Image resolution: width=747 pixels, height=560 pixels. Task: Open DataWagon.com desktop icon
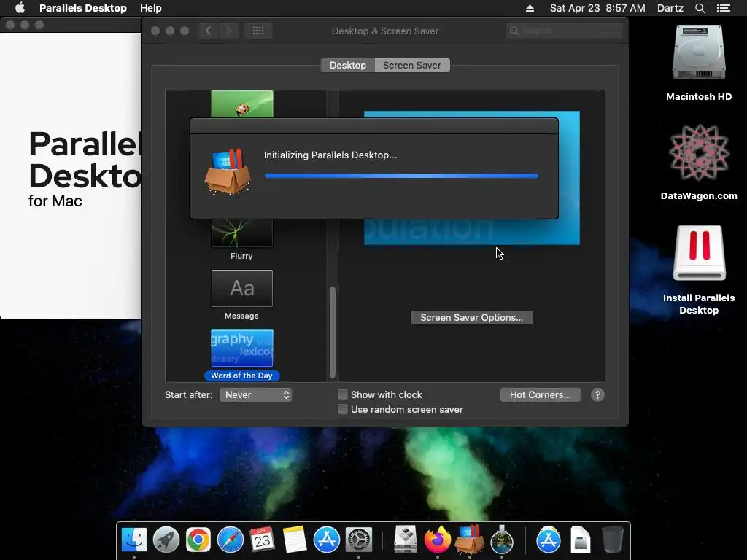(699, 152)
